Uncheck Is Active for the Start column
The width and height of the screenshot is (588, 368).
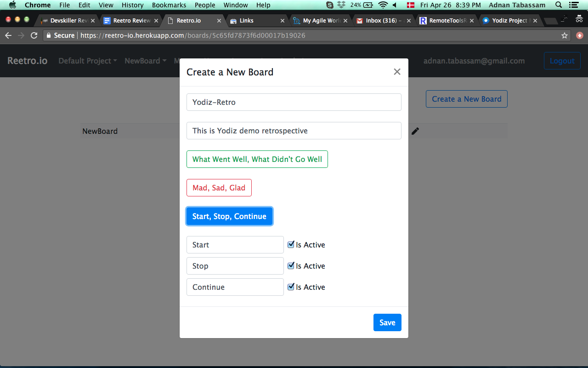291,245
